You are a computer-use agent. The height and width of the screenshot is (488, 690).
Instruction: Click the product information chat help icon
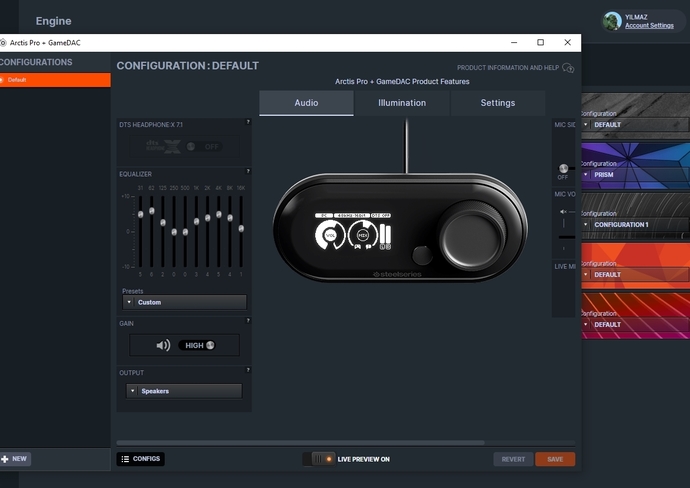568,68
